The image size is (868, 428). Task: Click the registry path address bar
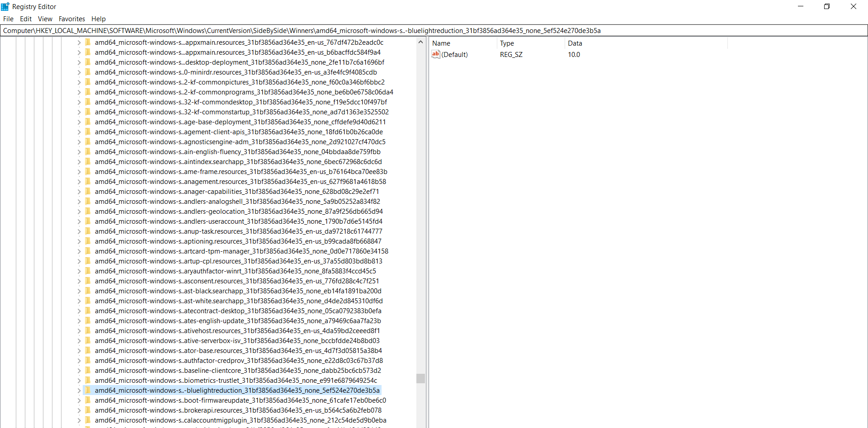(x=434, y=31)
